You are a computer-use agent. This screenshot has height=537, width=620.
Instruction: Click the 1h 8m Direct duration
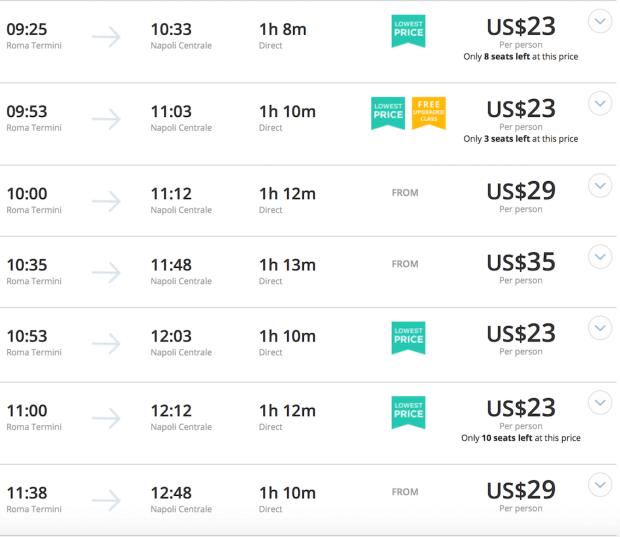pyautogui.click(x=282, y=36)
